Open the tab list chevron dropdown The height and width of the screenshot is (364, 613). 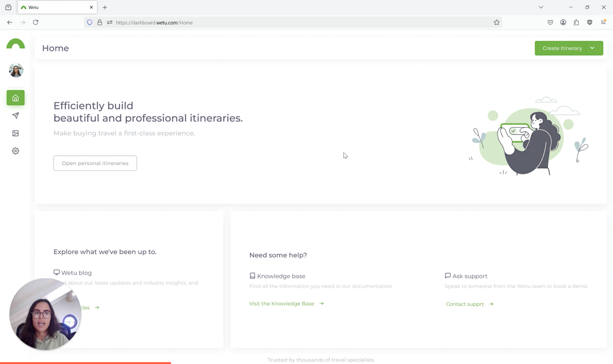[x=541, y=7]
